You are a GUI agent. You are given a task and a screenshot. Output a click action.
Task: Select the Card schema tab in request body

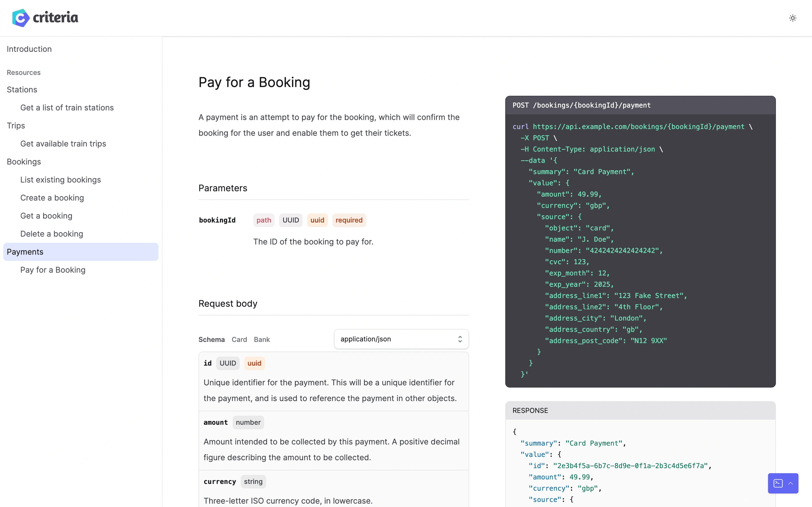click(239, 339)
